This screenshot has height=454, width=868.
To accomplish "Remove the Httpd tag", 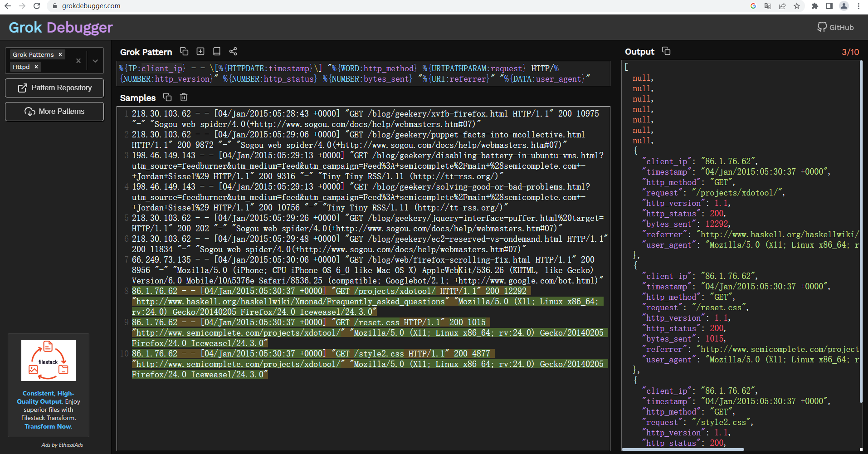I will coord(36,67).
